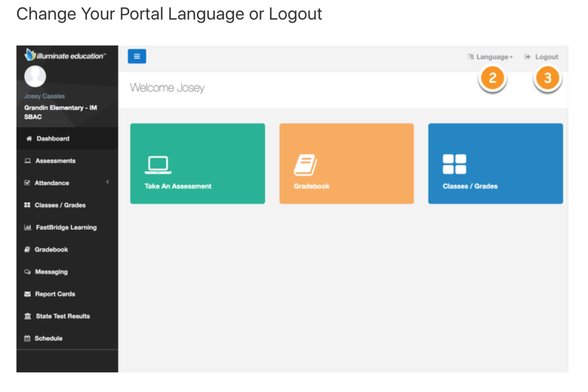588x392 pixels.
Task: Click the Gradebook book icon in sidebar
Action: pyautogui.click(x=27, y=249)
